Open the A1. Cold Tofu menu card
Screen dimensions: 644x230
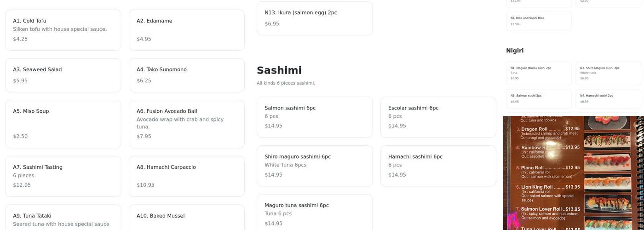click(63, 30)
